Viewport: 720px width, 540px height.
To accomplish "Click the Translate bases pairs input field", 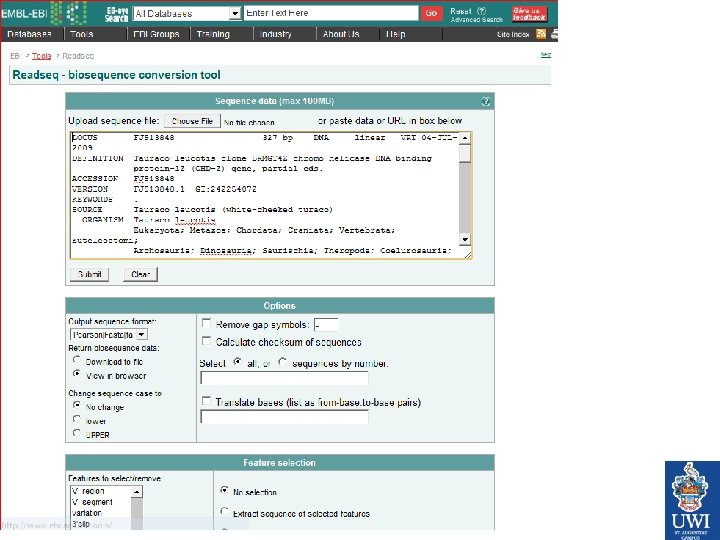I will pyautogui.click(x=284, y=416).
